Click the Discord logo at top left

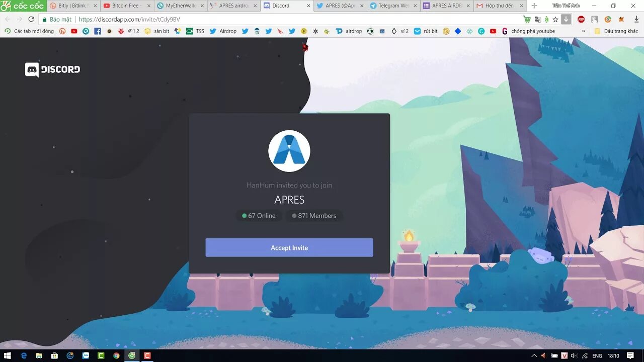coord(52,69)
